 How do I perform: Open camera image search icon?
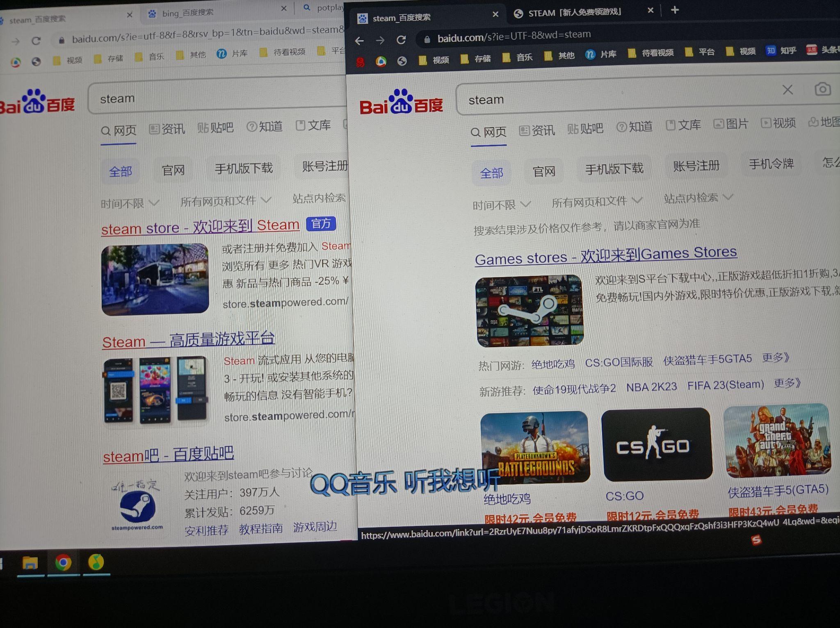click(822, 89)
